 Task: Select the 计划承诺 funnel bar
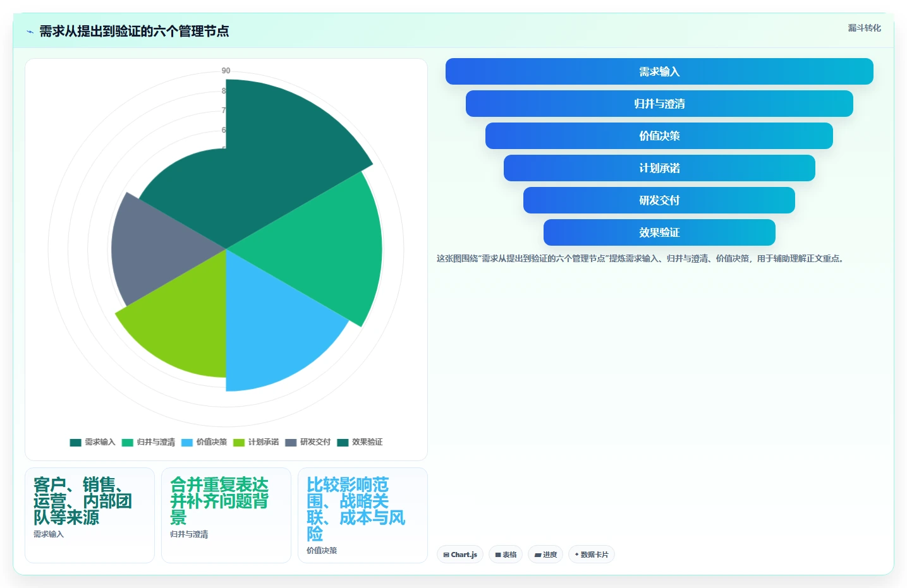point(659,168)
